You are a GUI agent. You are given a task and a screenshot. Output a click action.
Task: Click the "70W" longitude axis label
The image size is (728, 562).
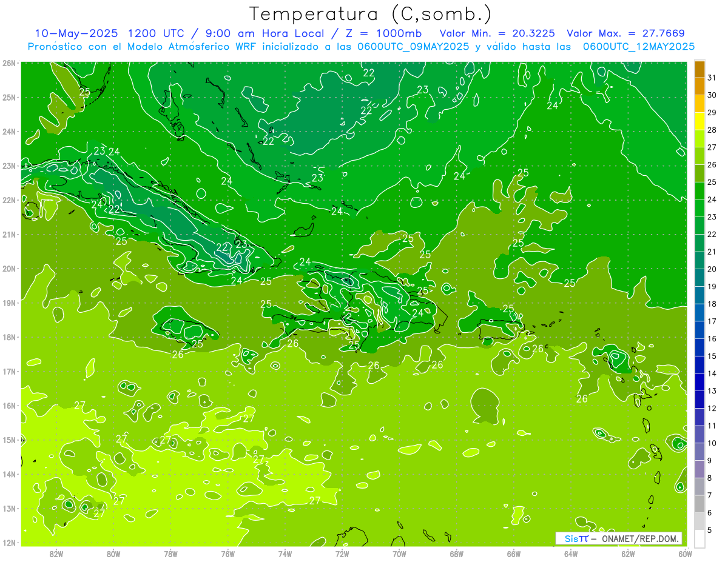(399, 553)
